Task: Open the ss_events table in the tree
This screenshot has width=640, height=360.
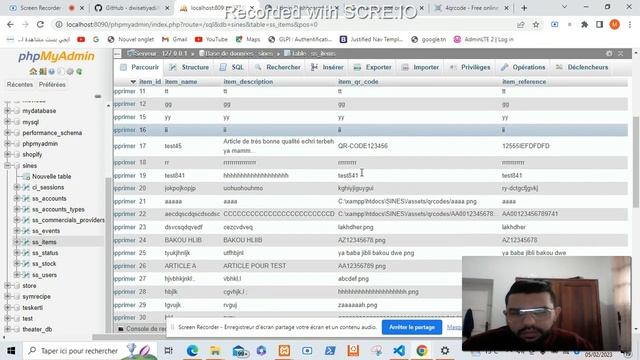Action: point(46,231)
